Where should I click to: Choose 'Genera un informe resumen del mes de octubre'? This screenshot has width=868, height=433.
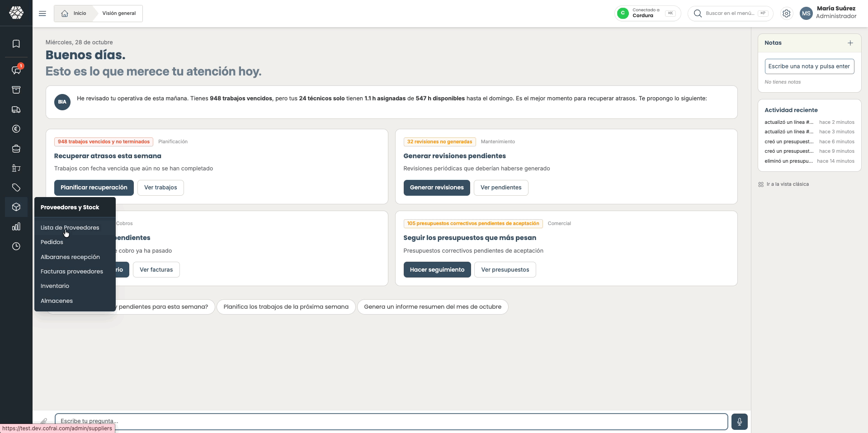pos(433,307)
